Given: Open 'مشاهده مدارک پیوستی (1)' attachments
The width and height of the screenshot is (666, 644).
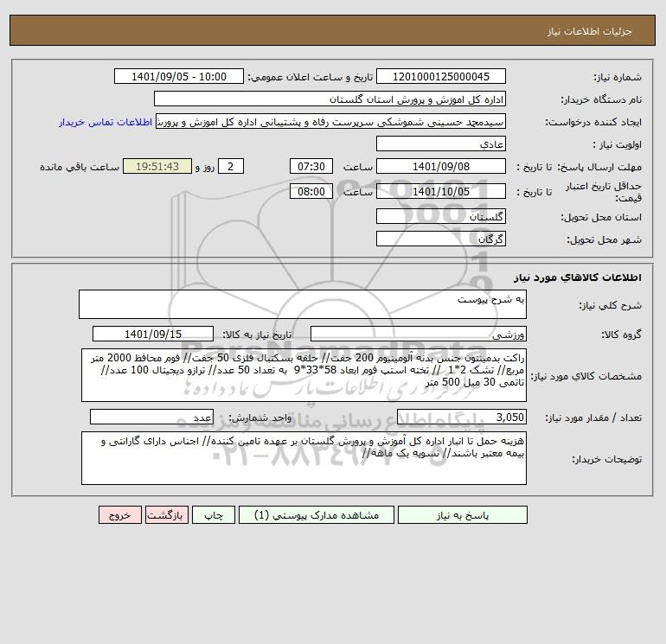Looking at the screenshot, I should (x=317, y=515).
